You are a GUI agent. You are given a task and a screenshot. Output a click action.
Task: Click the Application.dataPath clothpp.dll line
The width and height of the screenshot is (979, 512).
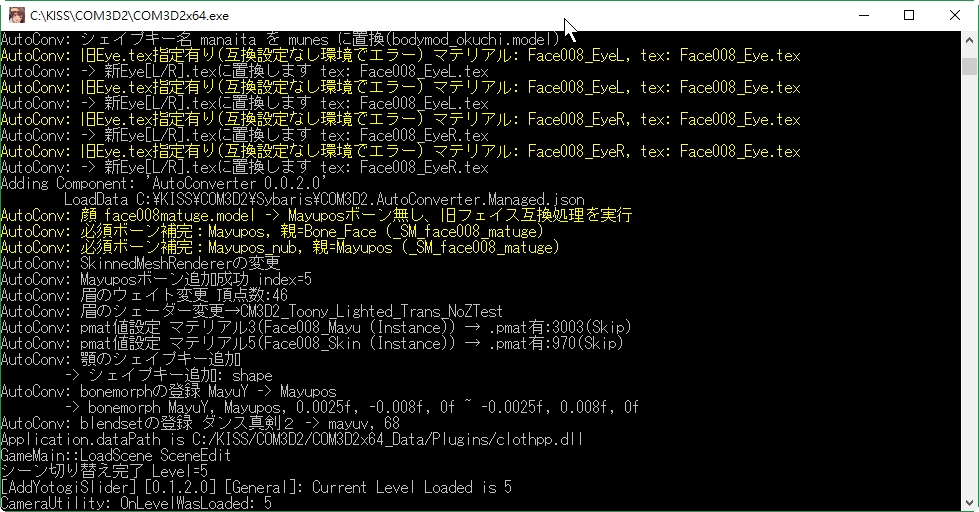click(292, 440)
